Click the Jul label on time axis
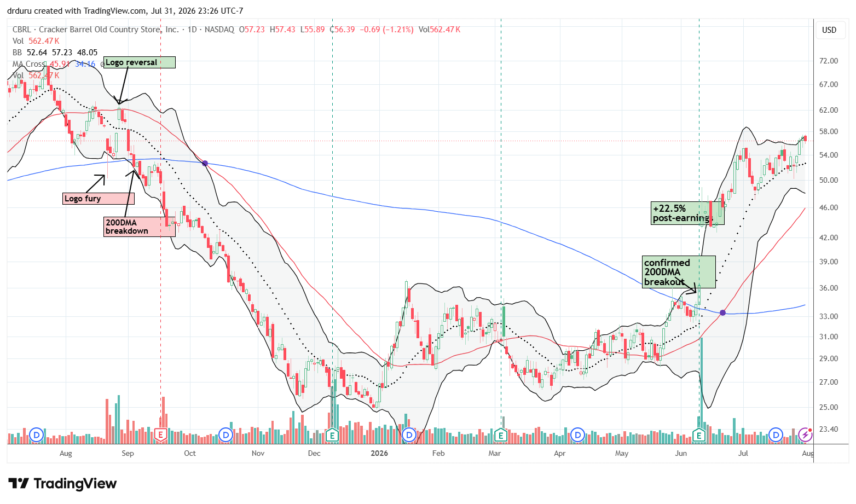The height and width of the screenshot is (504, 856). tap(743, 453)
